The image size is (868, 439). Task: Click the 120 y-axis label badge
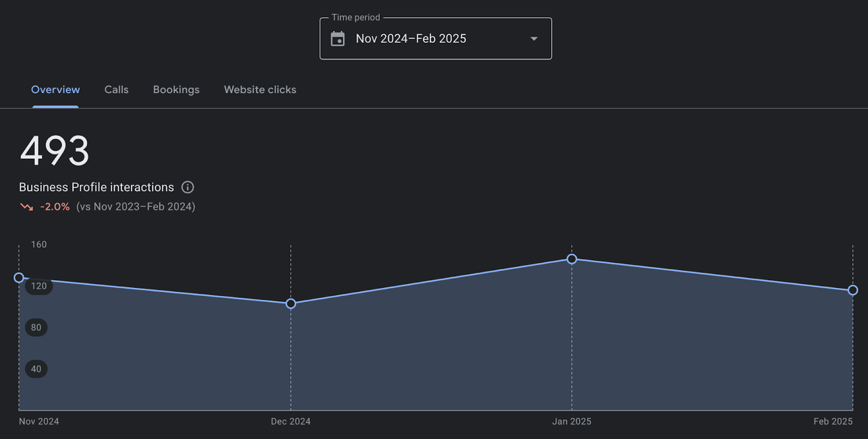[x=39, y=286]
